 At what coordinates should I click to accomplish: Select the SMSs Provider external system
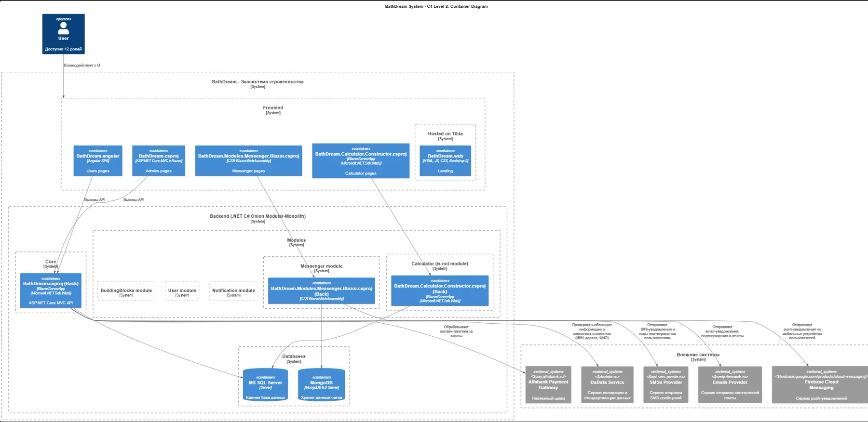[x=666, y=385]
